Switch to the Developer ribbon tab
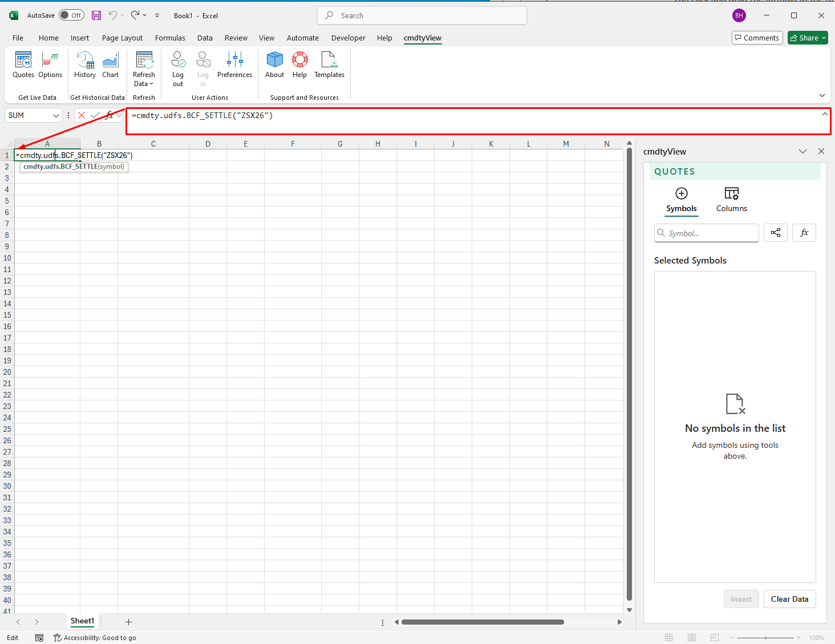835x644 pixels. [348, 38]
